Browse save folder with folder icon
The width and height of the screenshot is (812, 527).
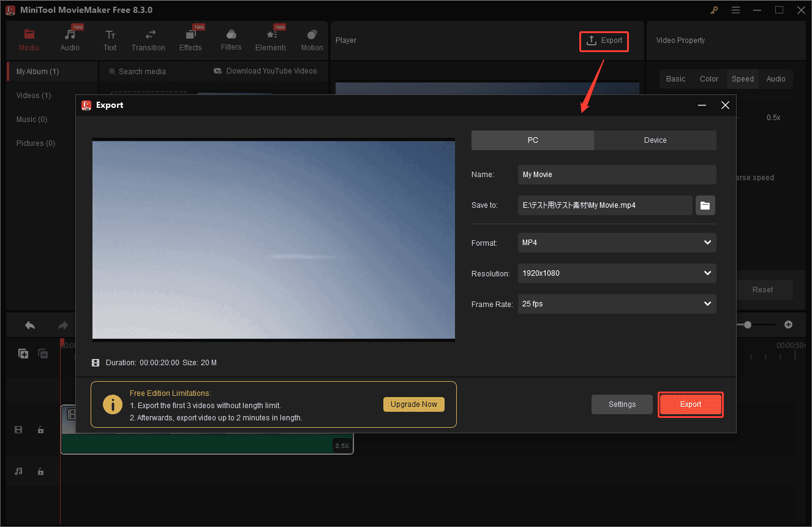tap(705, 205)
